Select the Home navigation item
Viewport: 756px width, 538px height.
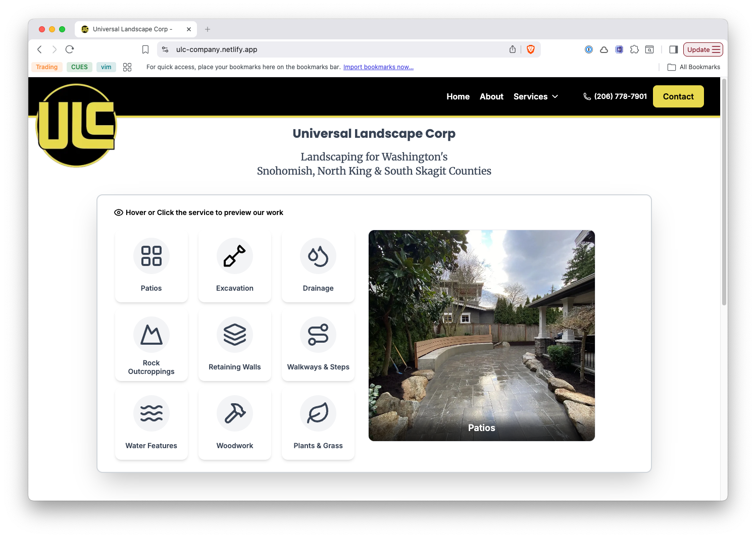click(458, 96)
